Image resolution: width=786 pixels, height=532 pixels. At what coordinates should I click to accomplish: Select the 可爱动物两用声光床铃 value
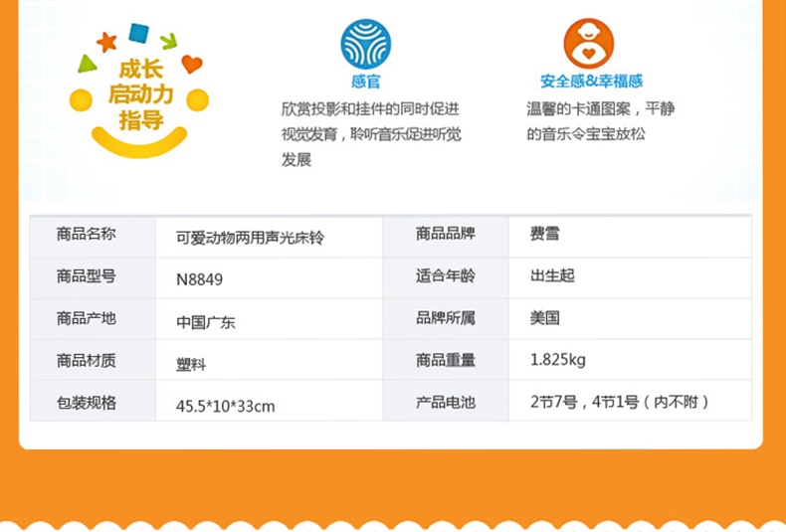pos(250,238)
